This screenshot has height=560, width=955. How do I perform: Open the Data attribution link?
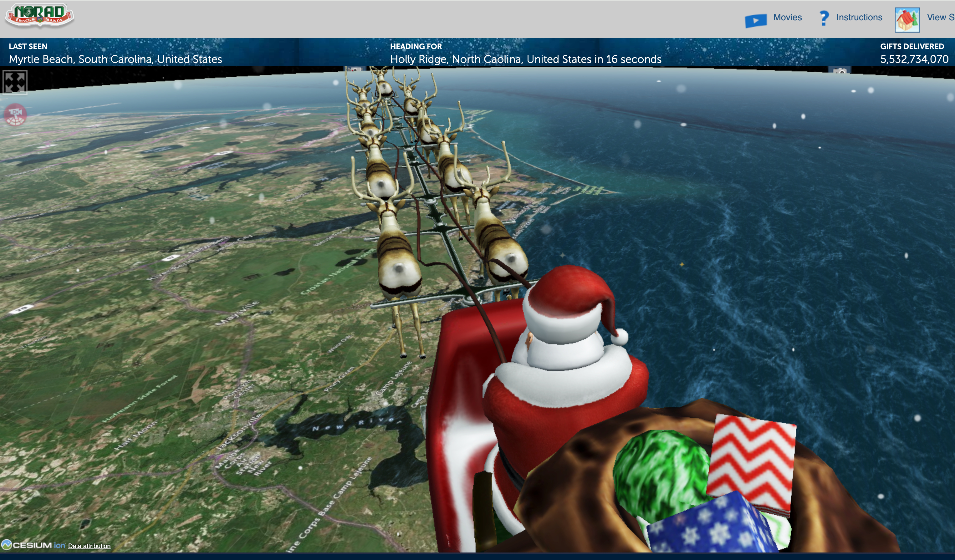(x=89, y=546)
